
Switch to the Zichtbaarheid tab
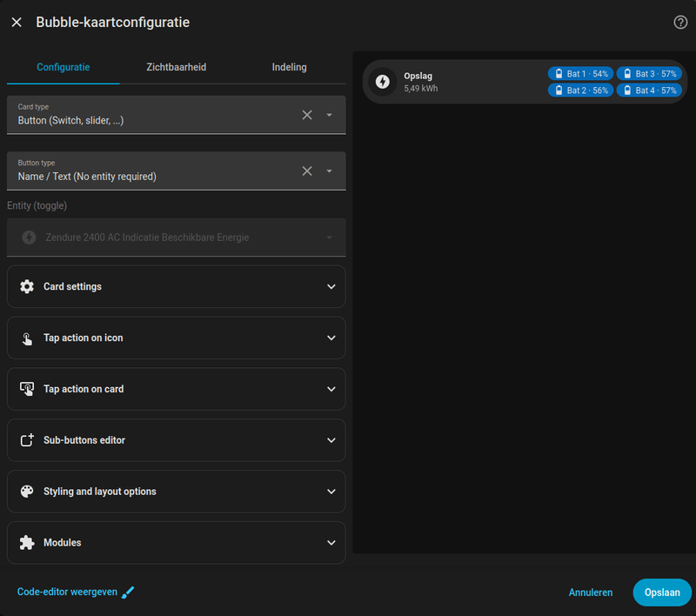(x=177, y=67)
